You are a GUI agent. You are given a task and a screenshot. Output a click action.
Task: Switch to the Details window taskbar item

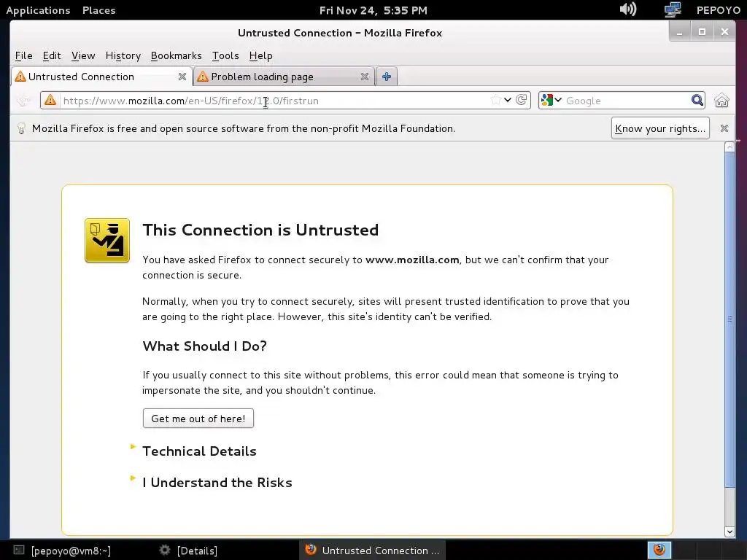197,551
